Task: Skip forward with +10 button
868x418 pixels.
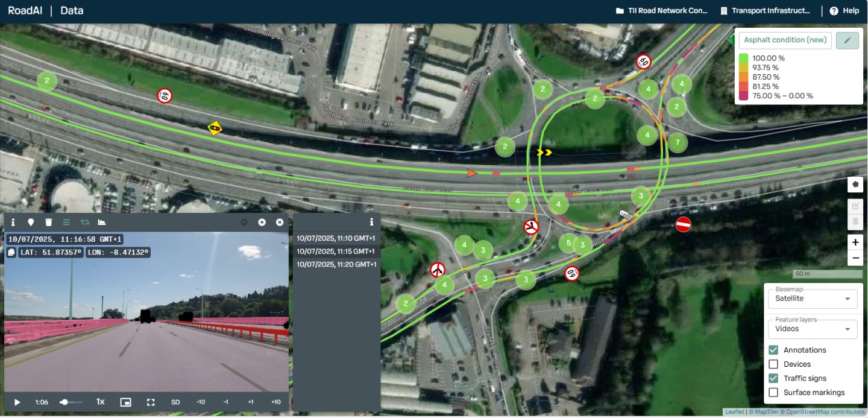Action: pos(276,402)
